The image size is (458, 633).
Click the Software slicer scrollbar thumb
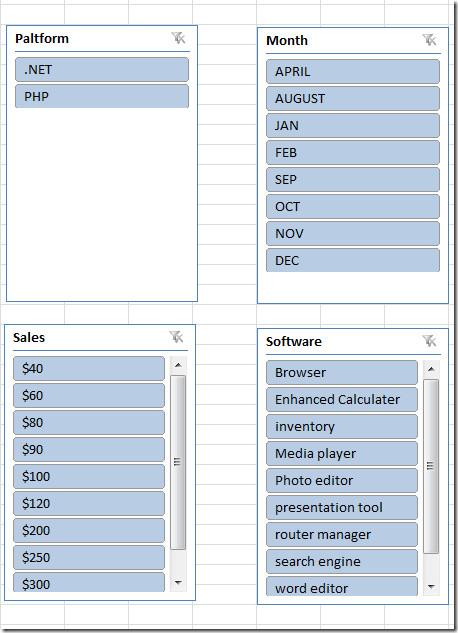[431, 466]
